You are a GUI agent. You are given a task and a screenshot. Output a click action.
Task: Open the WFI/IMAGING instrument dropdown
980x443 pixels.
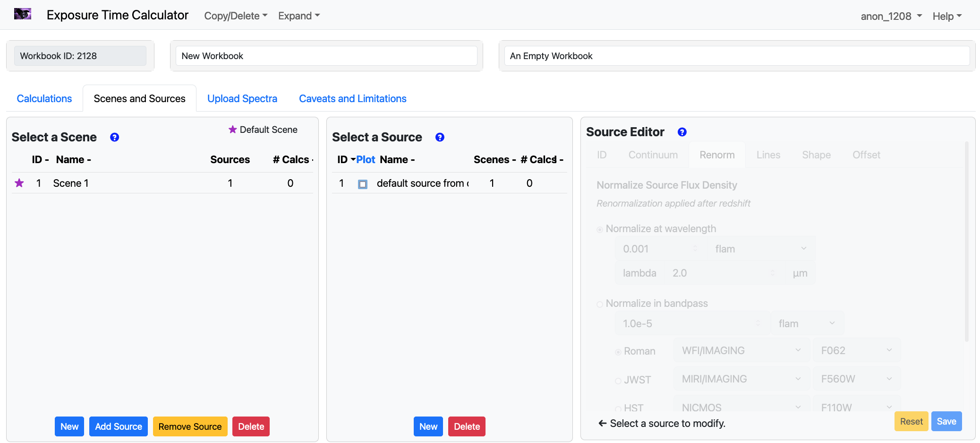[741, 350]
